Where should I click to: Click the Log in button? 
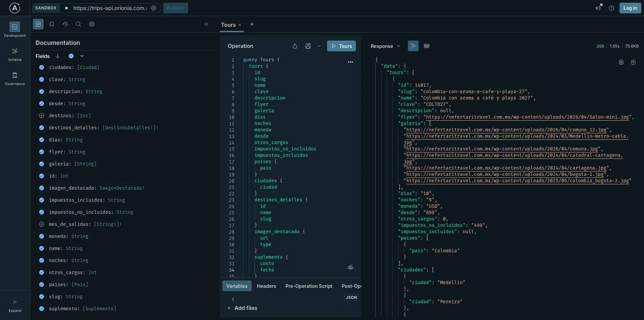pos(630,8)
